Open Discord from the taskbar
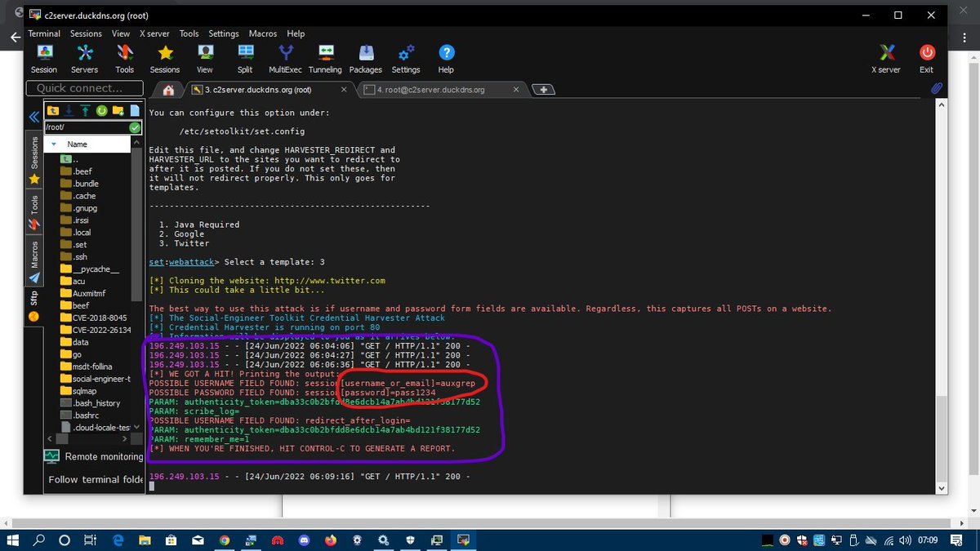 click(x=303, y=540)
